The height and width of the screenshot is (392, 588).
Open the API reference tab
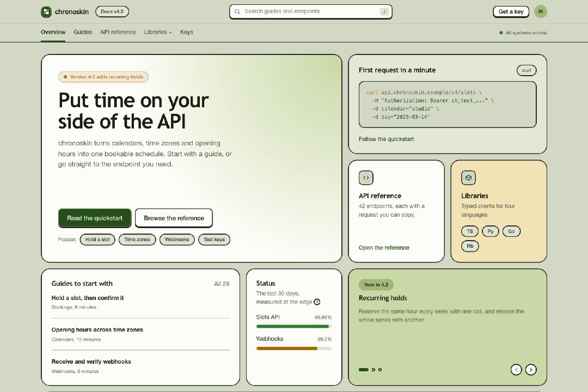118,32
